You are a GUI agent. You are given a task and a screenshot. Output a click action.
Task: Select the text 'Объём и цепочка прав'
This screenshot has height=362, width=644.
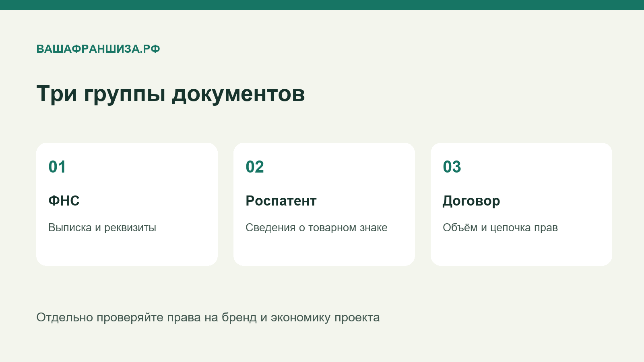(500, 228)
